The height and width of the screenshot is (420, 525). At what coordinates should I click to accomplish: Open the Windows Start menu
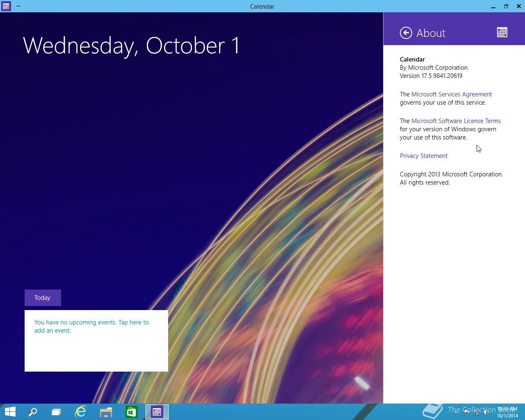pyautogui.click(x=10, y=412)
